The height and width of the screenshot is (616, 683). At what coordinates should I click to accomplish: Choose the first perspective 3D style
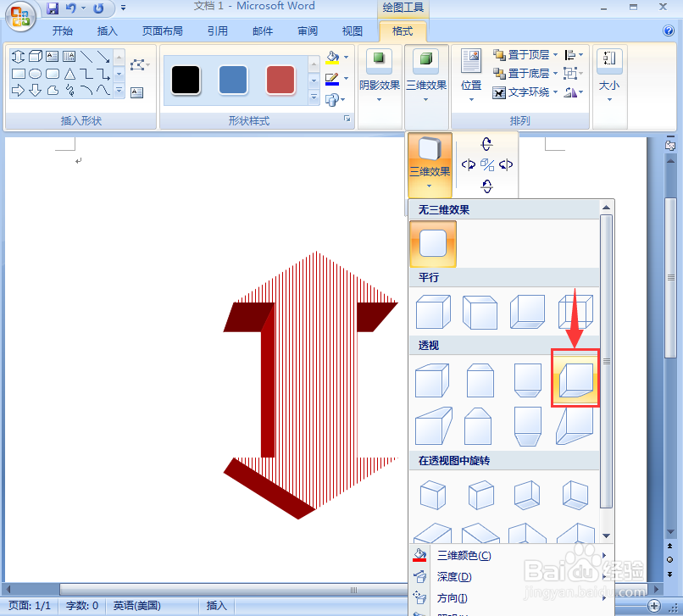432,380
